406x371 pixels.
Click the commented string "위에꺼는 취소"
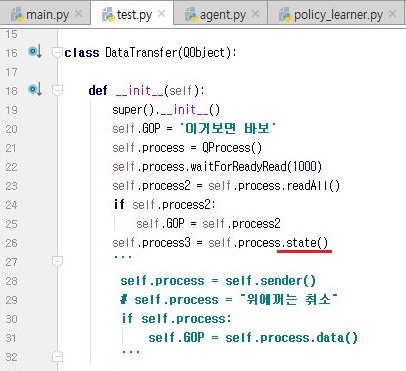pyautogui.click(x=289, y=299)
